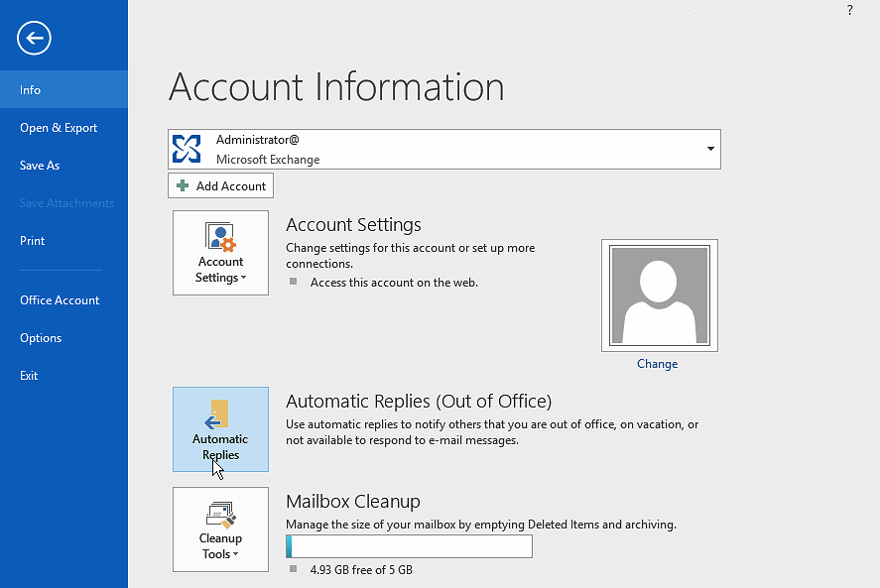Click the profile photo placeholder
This screenshot has height=588, width=880.
click(659, 294)
